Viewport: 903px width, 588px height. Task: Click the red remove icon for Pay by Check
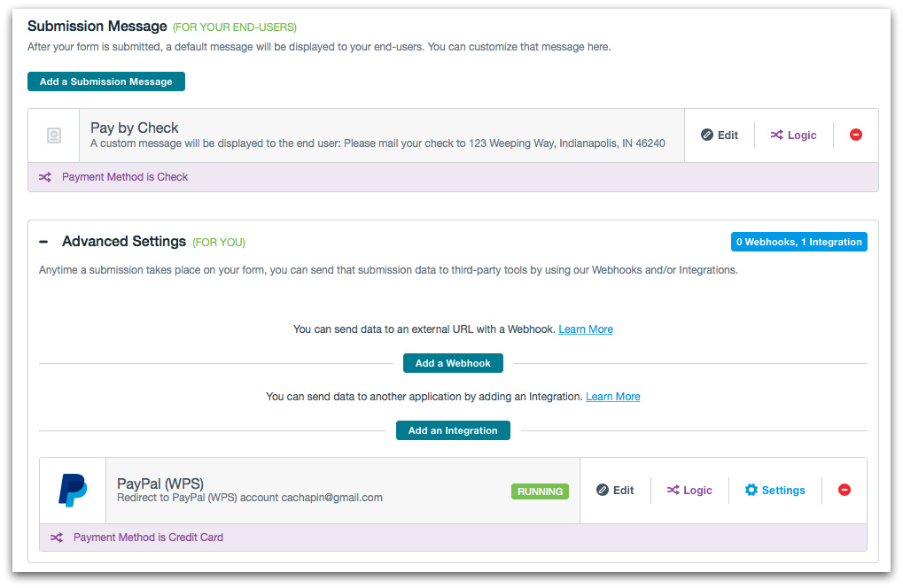tap(855, 135)
